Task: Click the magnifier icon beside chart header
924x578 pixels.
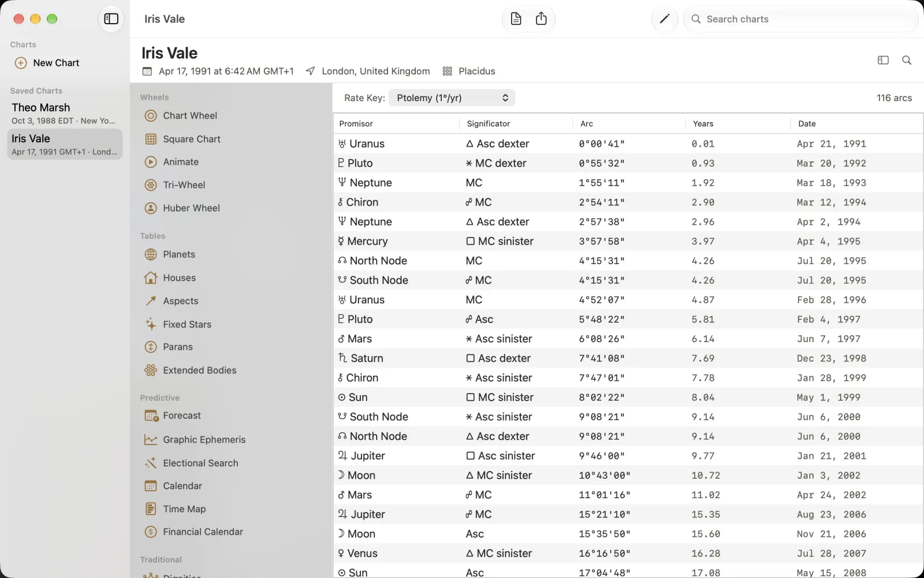Action: click(x=907, y=60)
